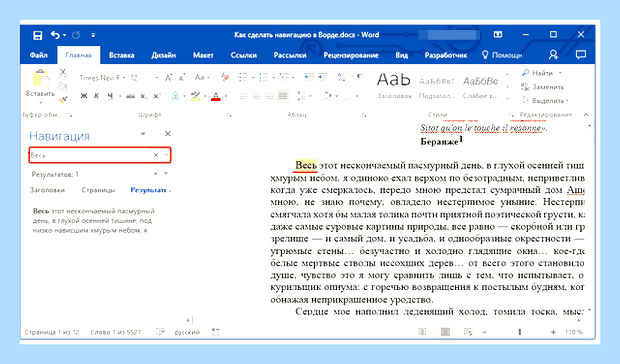Open the Файл tab
The image size is (620, 364).
click(x=38, y=55)
